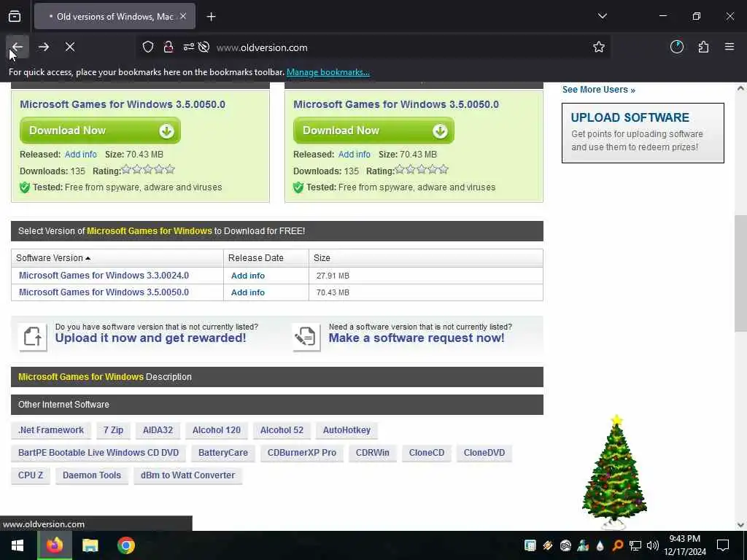Open Firefox hamburger application menu
The width and height of the screenshot is (747, 560).
click(729, 47)
